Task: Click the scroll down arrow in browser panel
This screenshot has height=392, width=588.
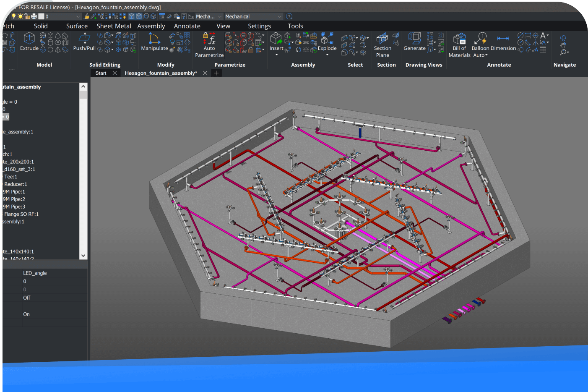Action: 83,255
